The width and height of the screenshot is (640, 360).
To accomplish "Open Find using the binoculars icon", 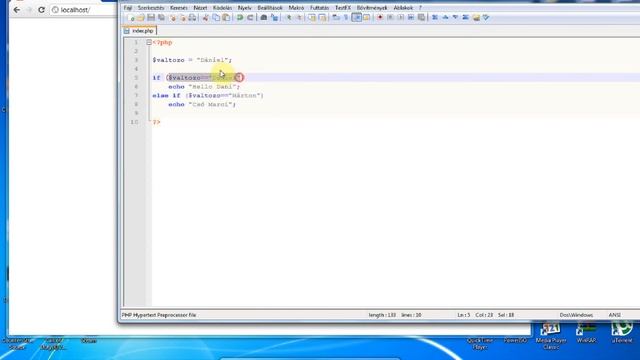I will [264, 18].
